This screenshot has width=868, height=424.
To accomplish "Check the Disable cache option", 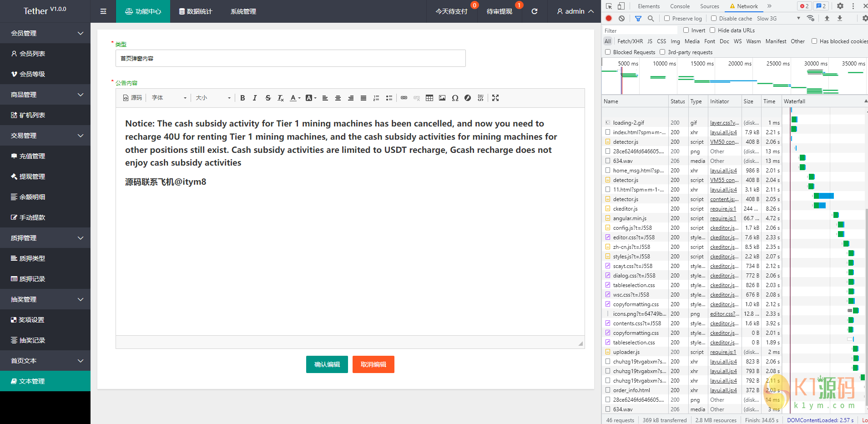I will click(x=714, y=18).
